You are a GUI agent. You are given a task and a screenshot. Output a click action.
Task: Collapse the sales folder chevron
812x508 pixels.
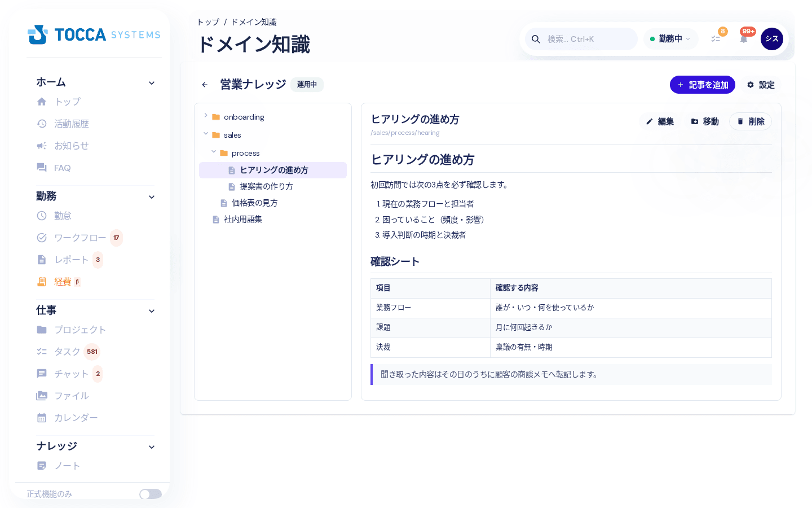pyautogui.click(x=206, y=134)
